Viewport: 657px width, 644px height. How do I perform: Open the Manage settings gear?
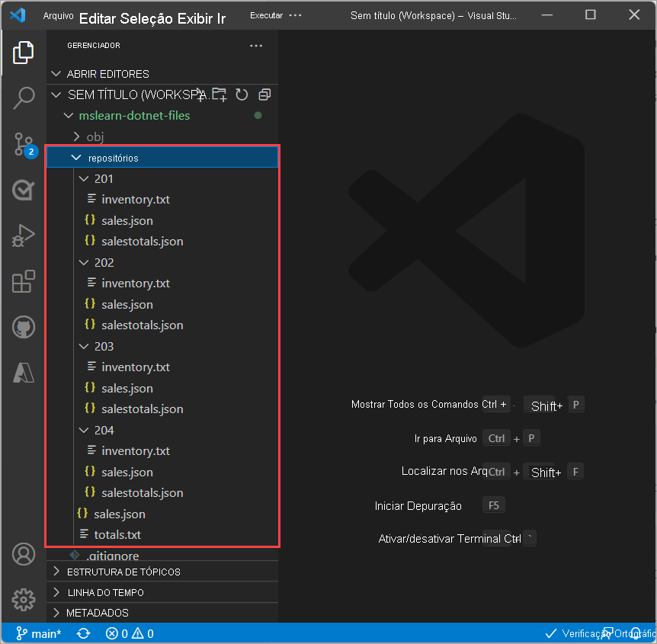pyautogui.click(x=24, y=599)
